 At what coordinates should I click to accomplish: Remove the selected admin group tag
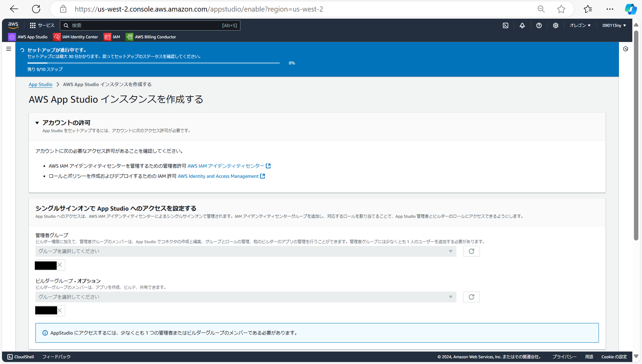(59, 265)
